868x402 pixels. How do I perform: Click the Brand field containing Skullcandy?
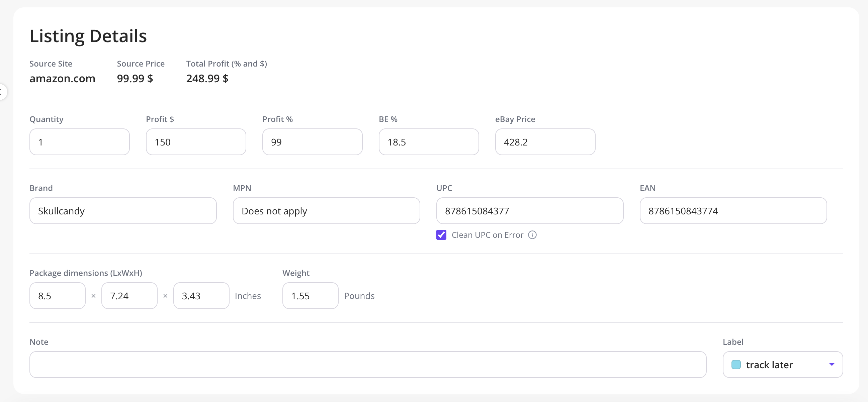pos(123,211)
